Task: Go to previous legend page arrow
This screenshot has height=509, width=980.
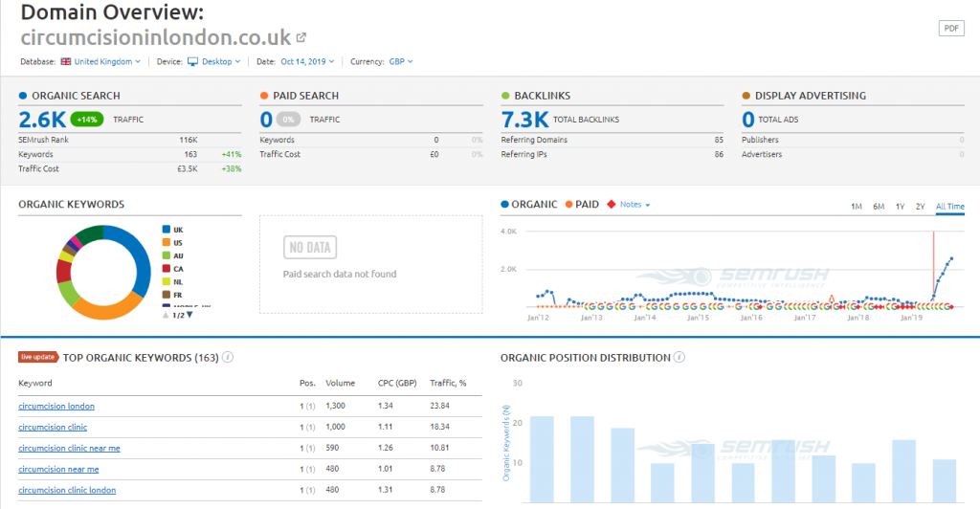Action: [167, 315]
